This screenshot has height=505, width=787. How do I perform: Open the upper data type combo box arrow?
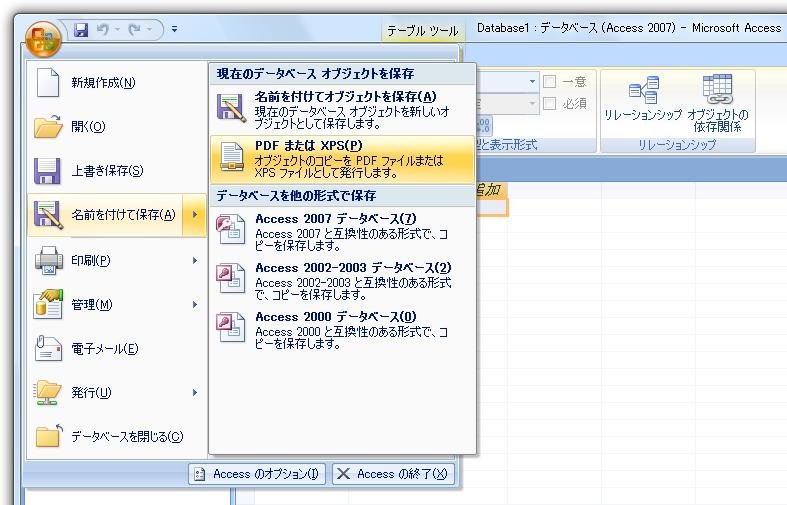pyautogui.click(x=532, y=81)
